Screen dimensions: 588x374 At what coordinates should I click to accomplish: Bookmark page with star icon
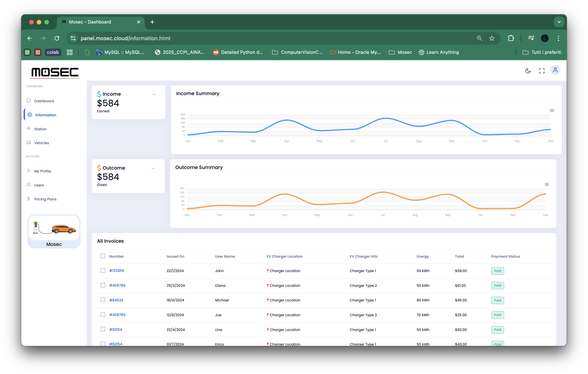pos(492,38)
